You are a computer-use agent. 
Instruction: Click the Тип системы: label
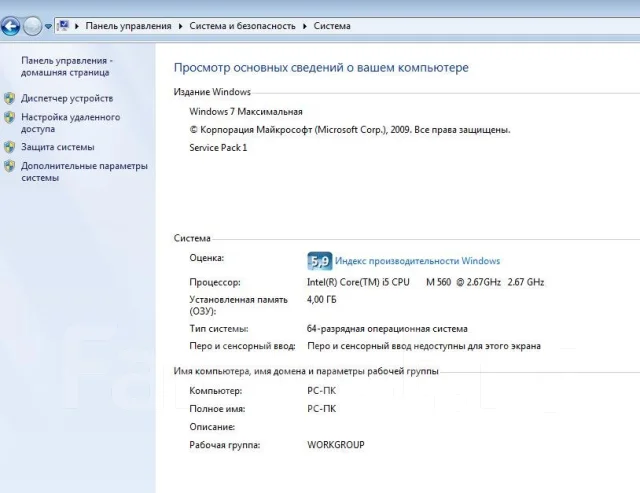(219, 329)
